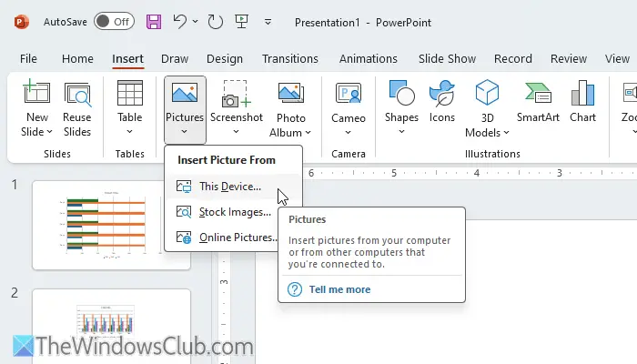Click the partially visible Zoom button icon
Screen dimensions: 637x364
[x=630, y=94]
